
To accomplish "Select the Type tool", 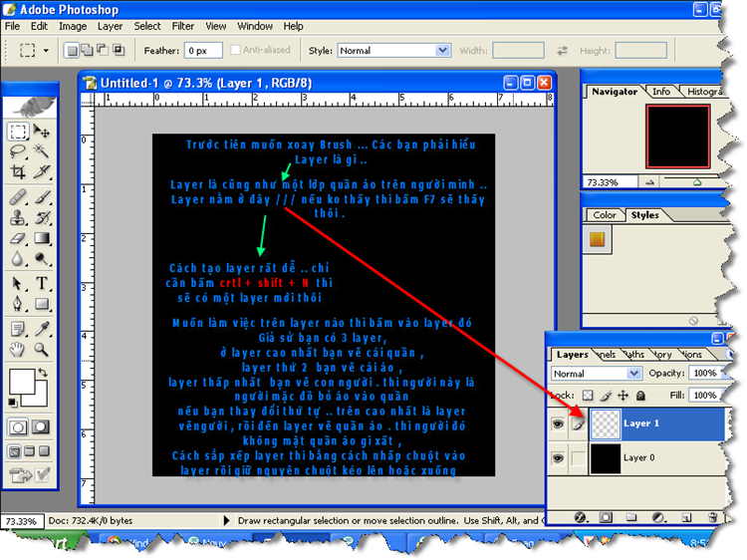I will tap(42, 283).
